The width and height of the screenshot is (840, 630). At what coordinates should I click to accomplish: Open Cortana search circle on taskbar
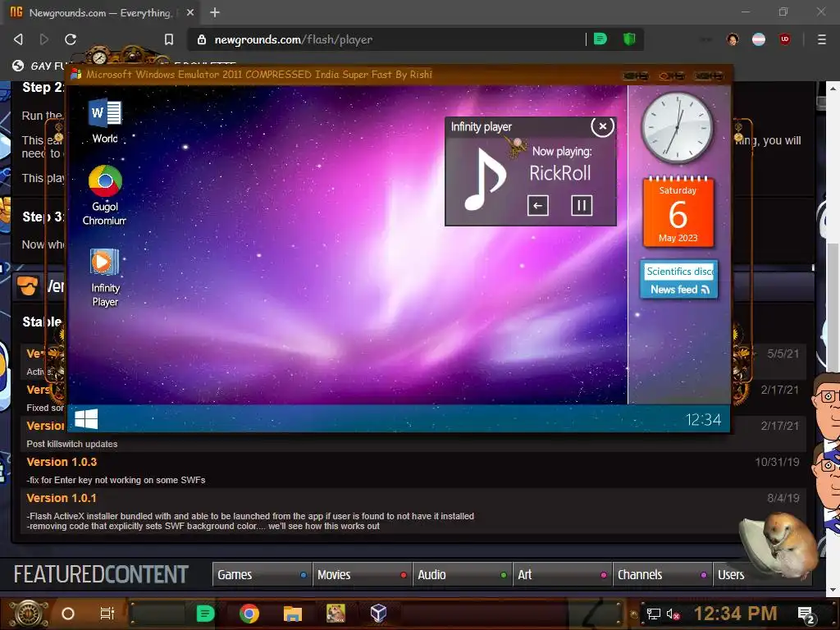coord(68,614)
